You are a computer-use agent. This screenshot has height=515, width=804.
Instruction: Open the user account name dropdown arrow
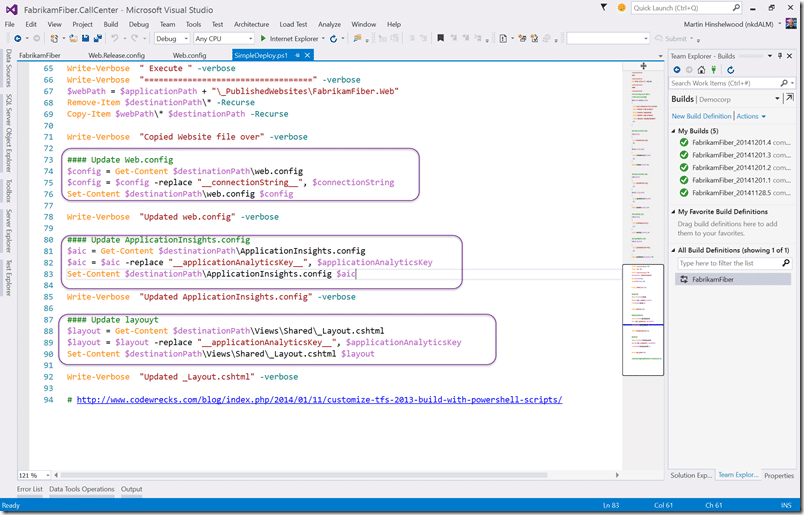pyautogui.click(x=780, y=24)
